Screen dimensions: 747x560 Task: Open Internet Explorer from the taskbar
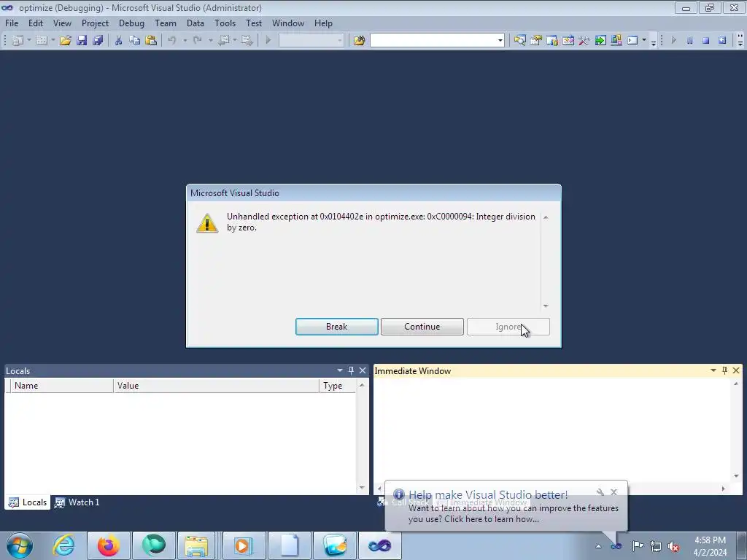click(x=63, y=545)
